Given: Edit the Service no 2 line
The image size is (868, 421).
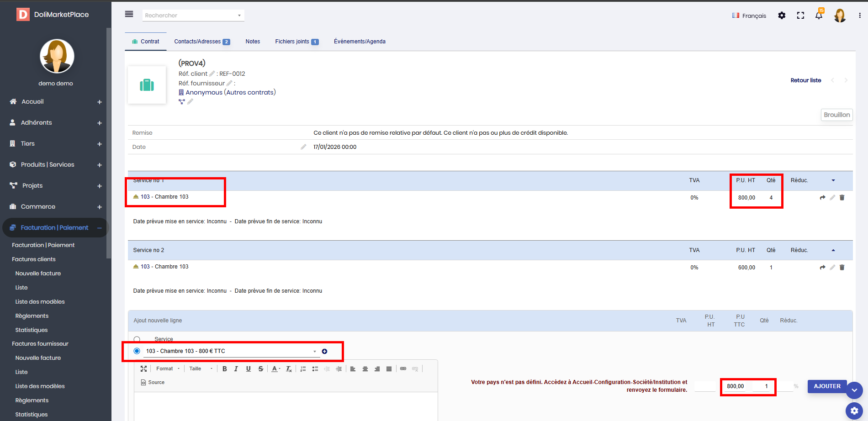Looking at the screenshot, I should tap(832, 268).
